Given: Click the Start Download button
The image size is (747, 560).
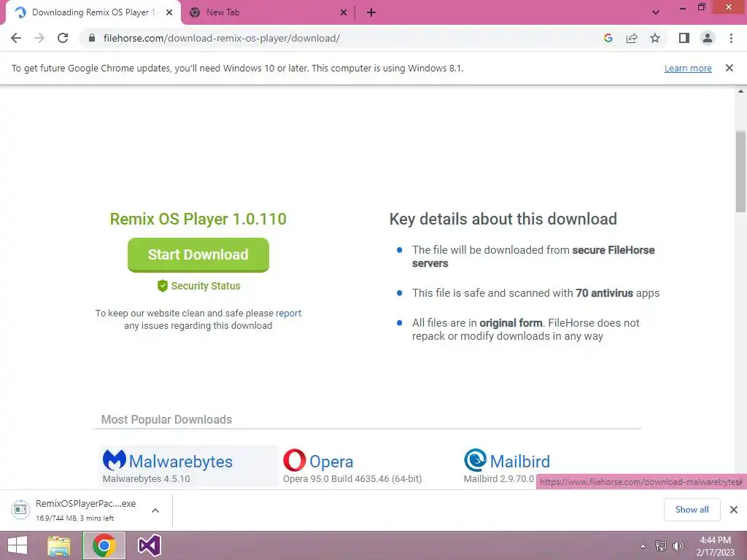Looking at the screenshot, I should (198, 254).
